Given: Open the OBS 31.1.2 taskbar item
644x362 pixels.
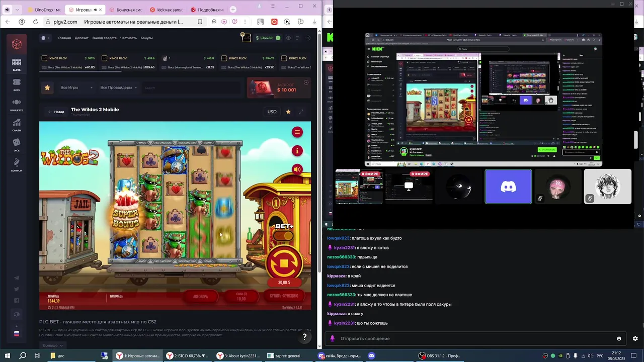Looking at the screenshot, I should coord(440,355).
